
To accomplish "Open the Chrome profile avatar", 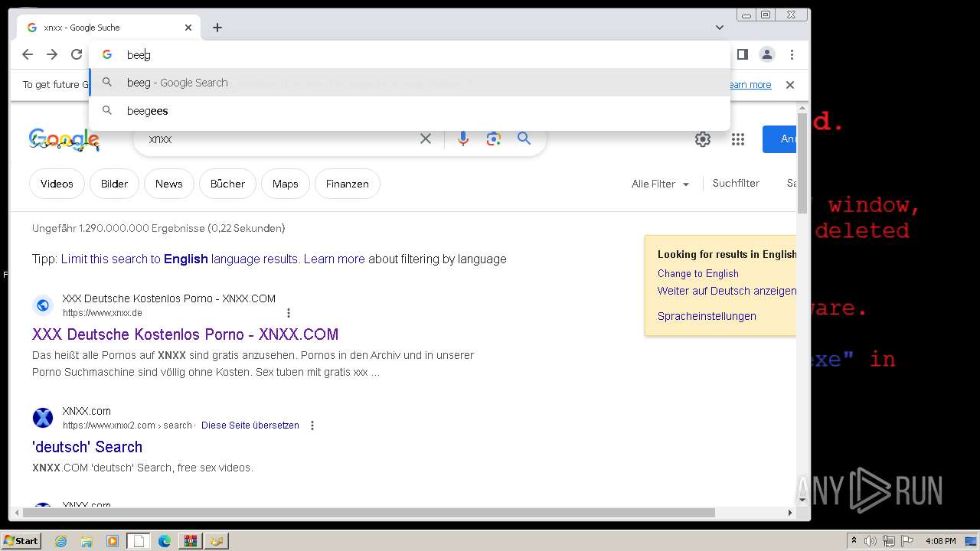I will [766, 54].
